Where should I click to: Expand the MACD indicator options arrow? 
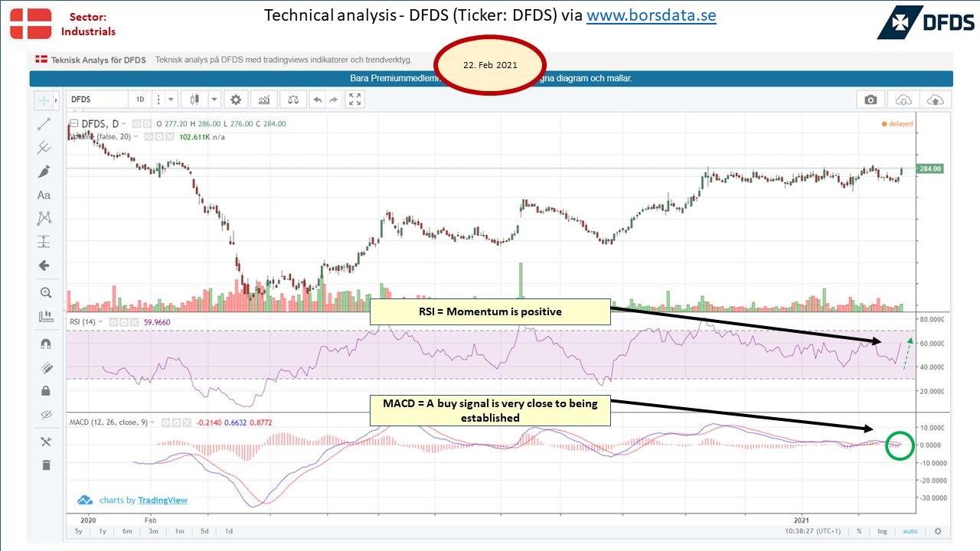152,422
